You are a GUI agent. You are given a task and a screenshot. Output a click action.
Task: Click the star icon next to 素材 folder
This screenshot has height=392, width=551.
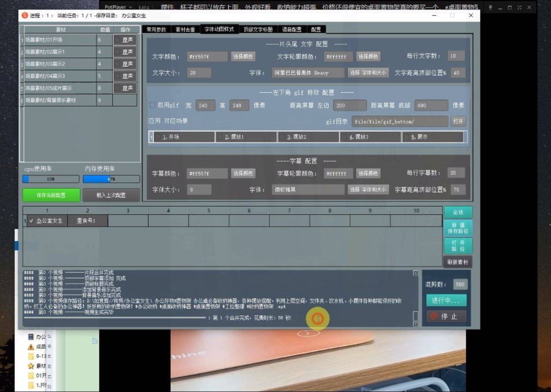coord(31,366)
